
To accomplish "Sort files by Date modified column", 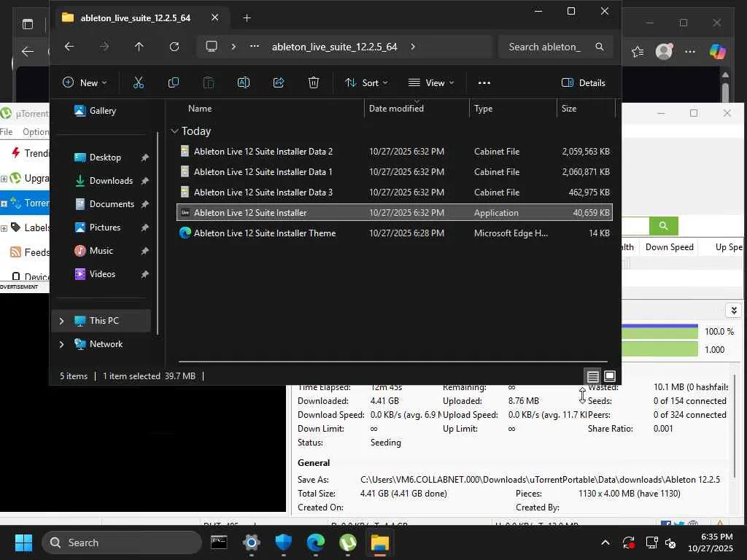I will coord(396,109).
